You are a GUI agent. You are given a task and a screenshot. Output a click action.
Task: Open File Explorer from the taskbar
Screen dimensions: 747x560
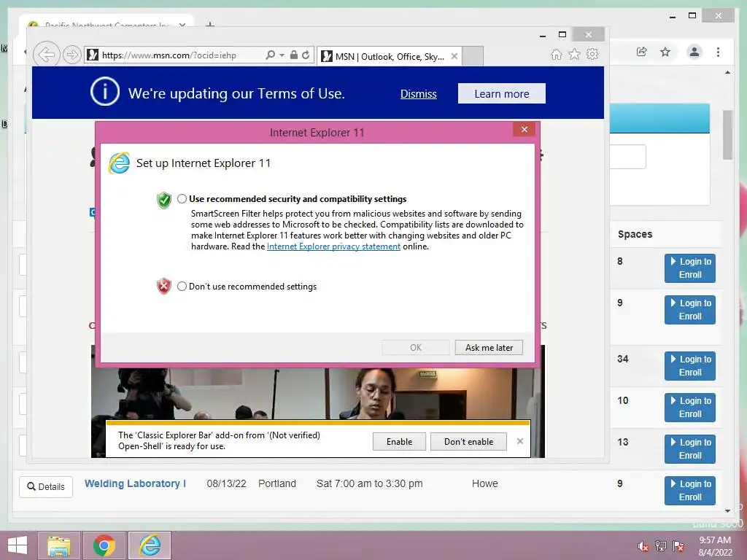(58, 545)
